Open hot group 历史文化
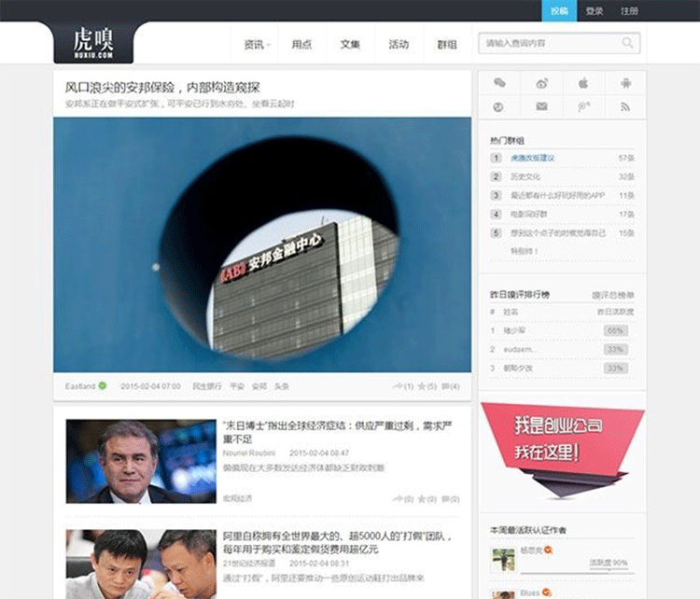The height and width of the screenshot is (599, 700). pyautogui.click(x=525, y=176)
